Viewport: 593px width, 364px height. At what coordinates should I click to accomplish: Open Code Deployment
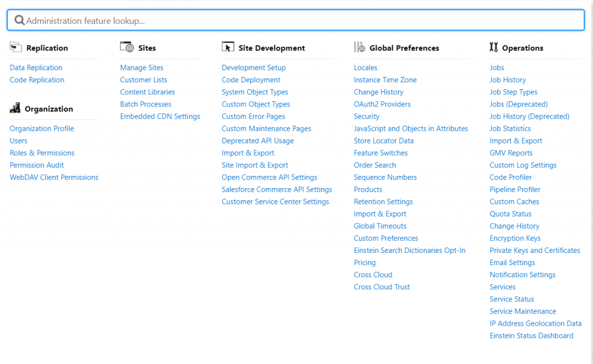[x=251, y=80]
